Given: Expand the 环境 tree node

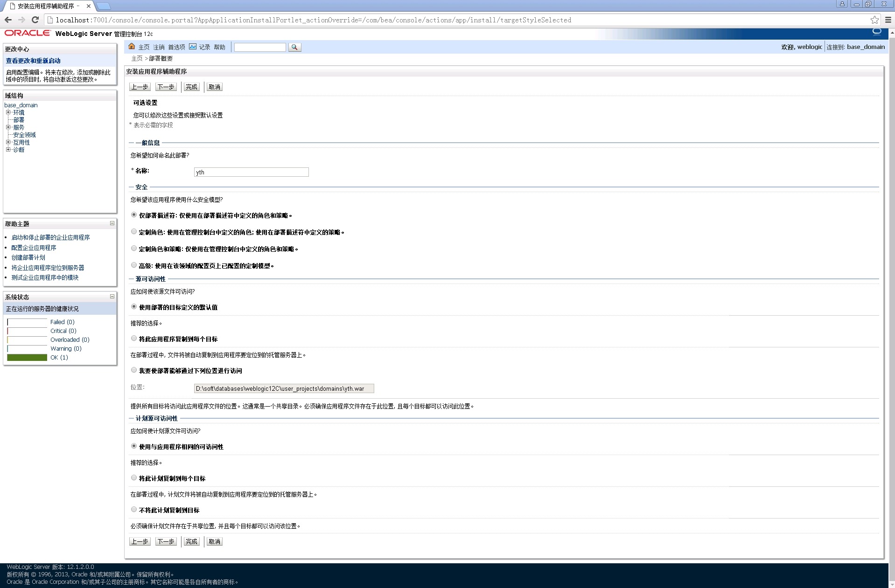Looking at the screenshot, I should click(x=8, y=112).
